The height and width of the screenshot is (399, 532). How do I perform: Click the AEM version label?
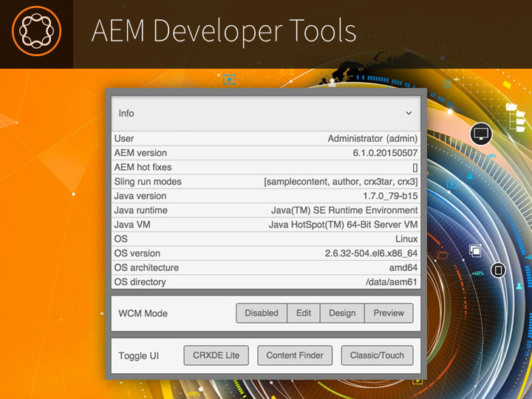[140, 153]
